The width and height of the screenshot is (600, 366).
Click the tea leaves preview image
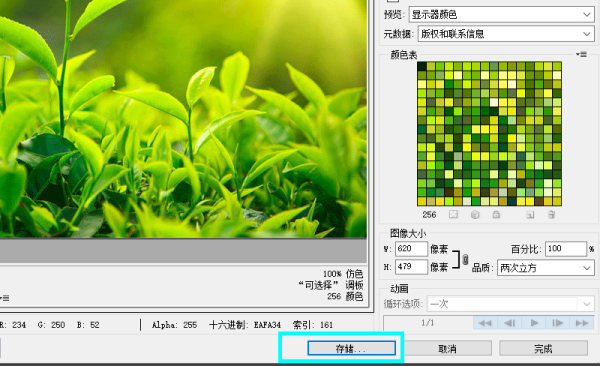pyautogui.click(x=183, y=119)
